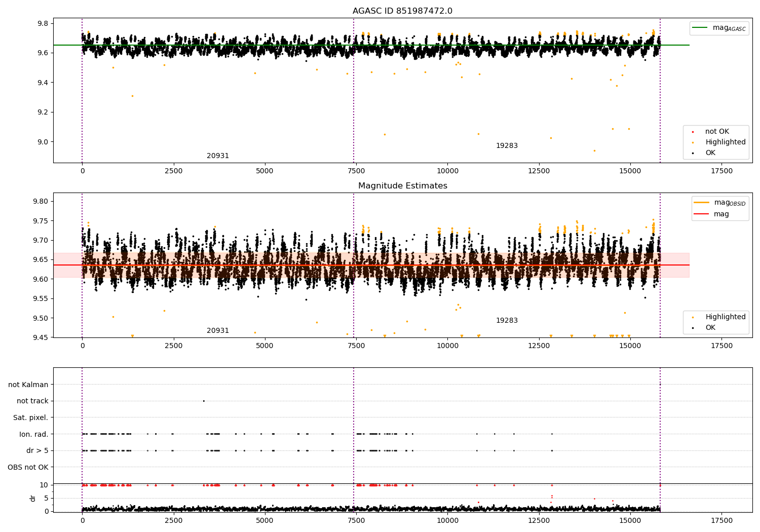This screenshot has width=760, height=532.
Task: Click the 'Magnitude Estimates' plot title
Action: (x=402, y=186)
